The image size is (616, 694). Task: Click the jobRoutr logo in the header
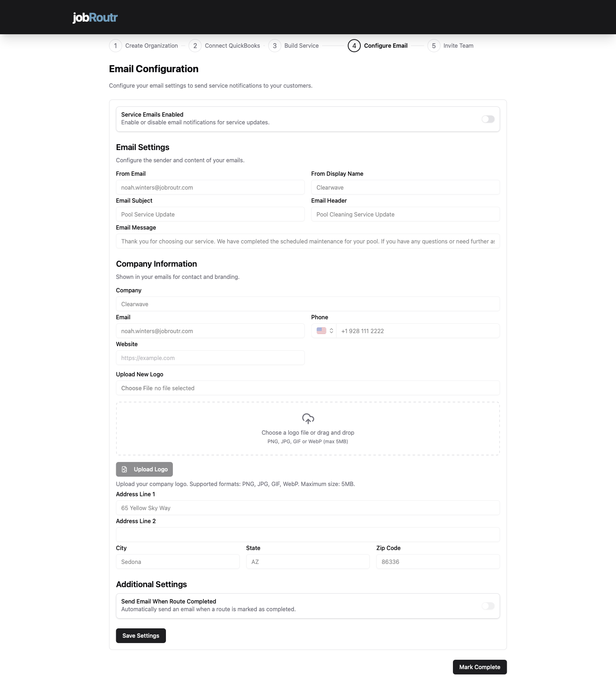(x=95, y=17)
